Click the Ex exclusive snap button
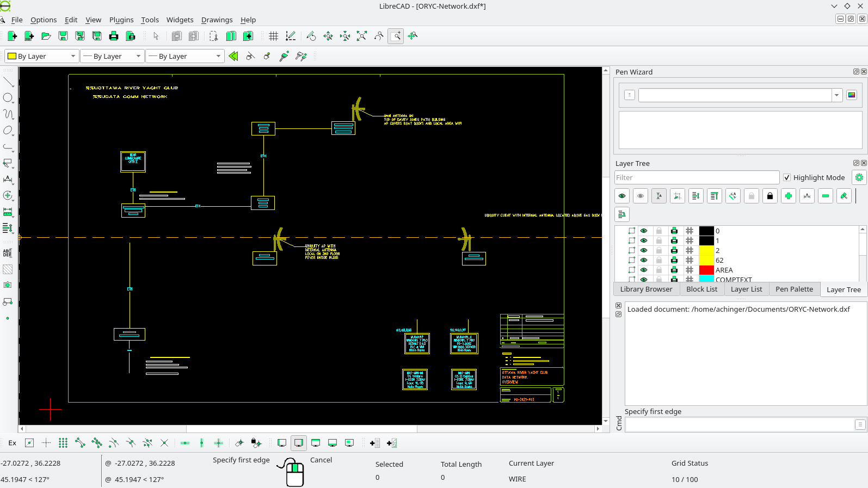Screen dimensions: 868x488 click(x=12, y=443)
